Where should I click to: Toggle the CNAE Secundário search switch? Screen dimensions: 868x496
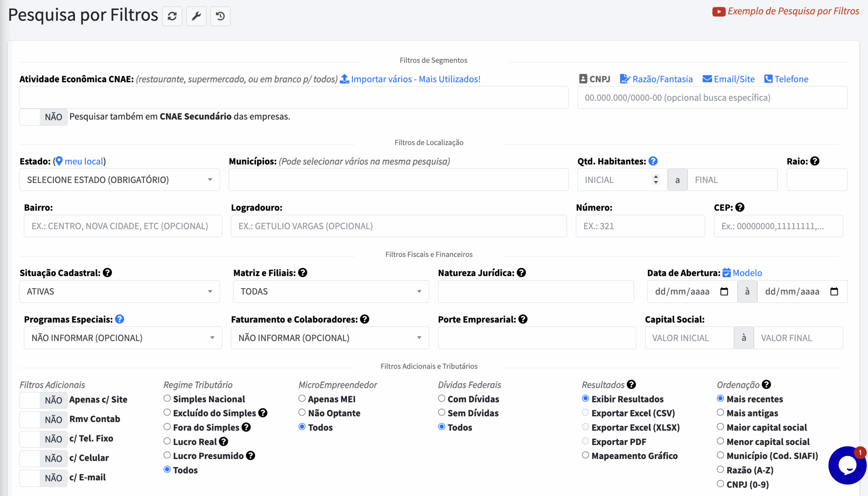tap(43, 117)
